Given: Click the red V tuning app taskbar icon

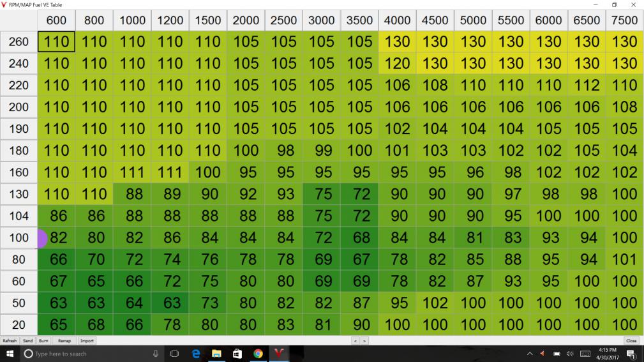Looking at the screenshot, I should [279, 353].
